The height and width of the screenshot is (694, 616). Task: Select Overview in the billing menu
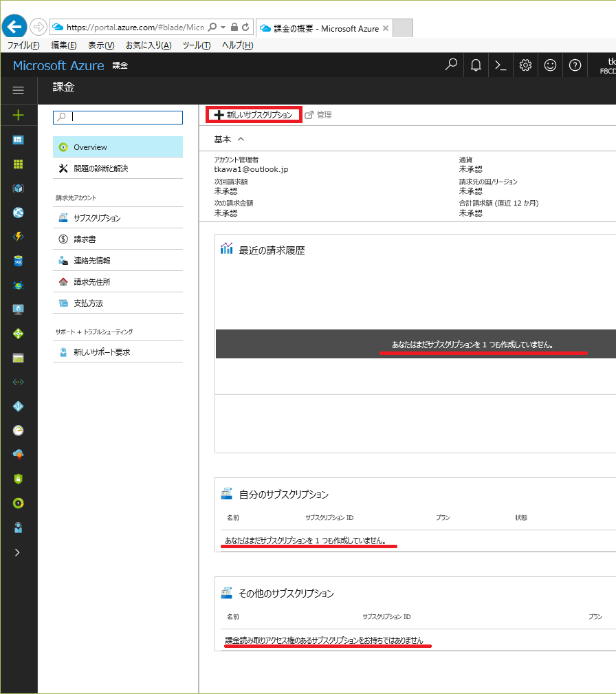[118, 147]
